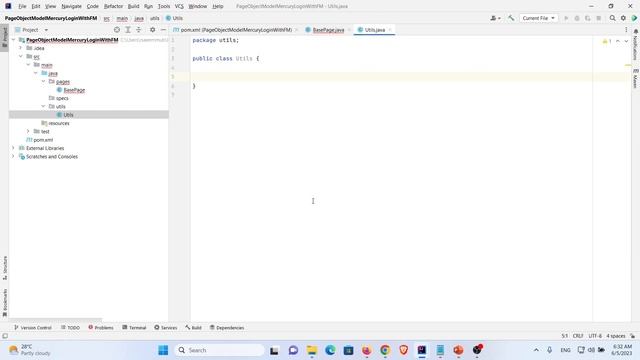
Task: Open the Terminal tool window
Action: tap(134, 327)
